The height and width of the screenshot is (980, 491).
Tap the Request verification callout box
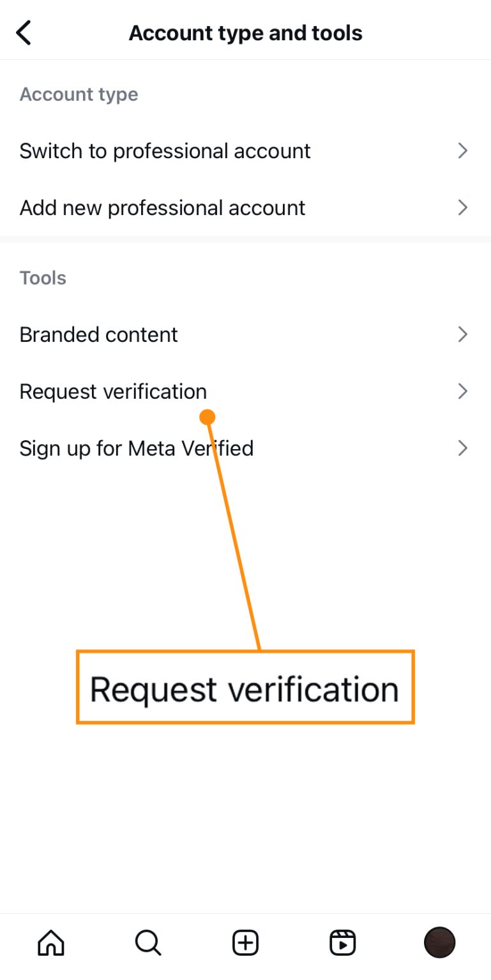245,687
